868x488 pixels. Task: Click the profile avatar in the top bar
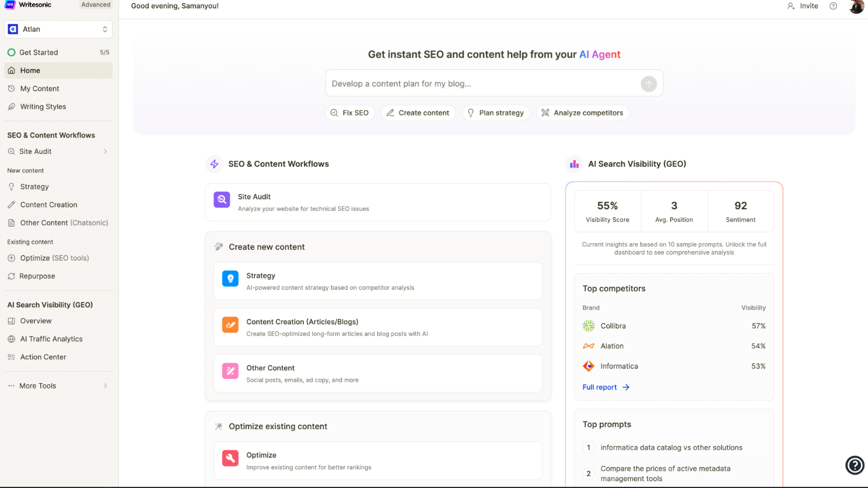tap(856, 7)
